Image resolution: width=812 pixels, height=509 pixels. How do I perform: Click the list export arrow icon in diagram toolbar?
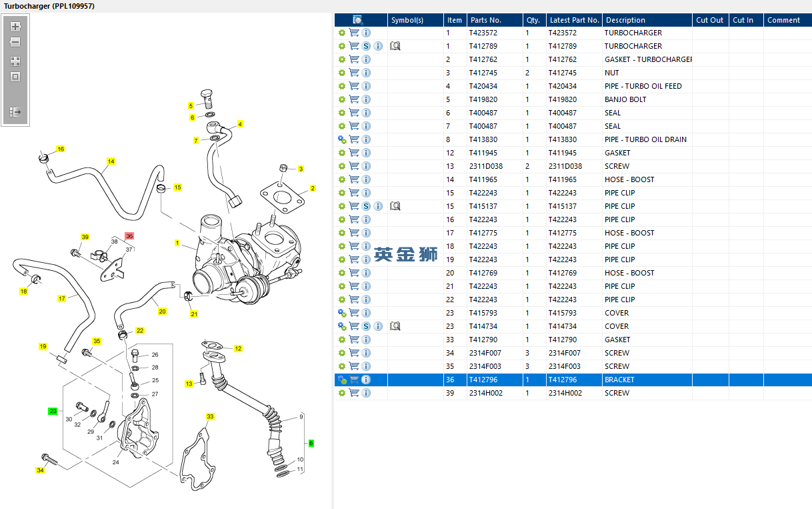pyautogui.click(x=15, y=113)
